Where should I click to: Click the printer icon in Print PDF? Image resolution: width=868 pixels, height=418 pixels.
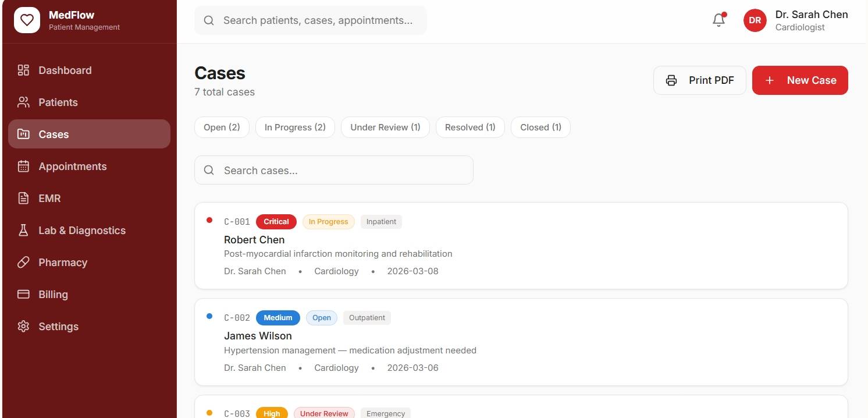(671, 80)
